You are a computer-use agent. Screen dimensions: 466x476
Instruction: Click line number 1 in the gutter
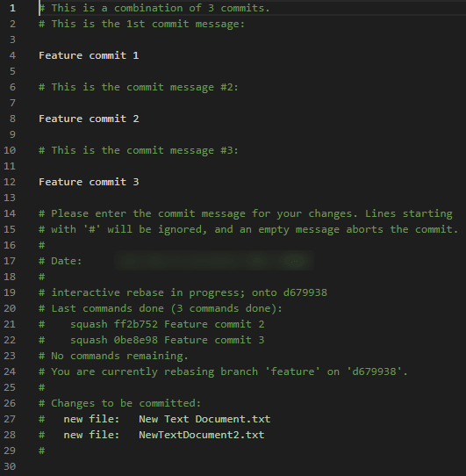click(12, 8)
